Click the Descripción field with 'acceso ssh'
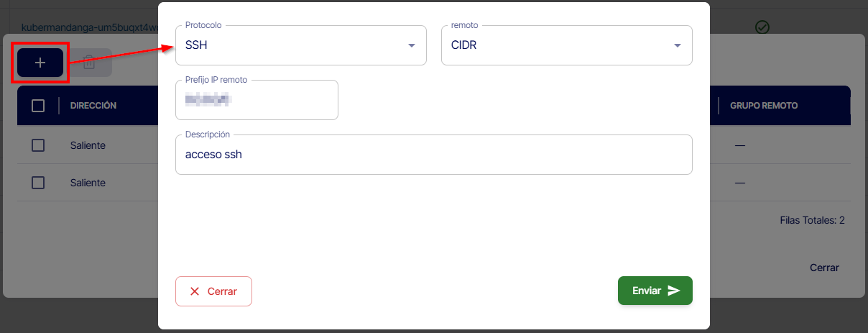868x333 pixels. (433, 155)
